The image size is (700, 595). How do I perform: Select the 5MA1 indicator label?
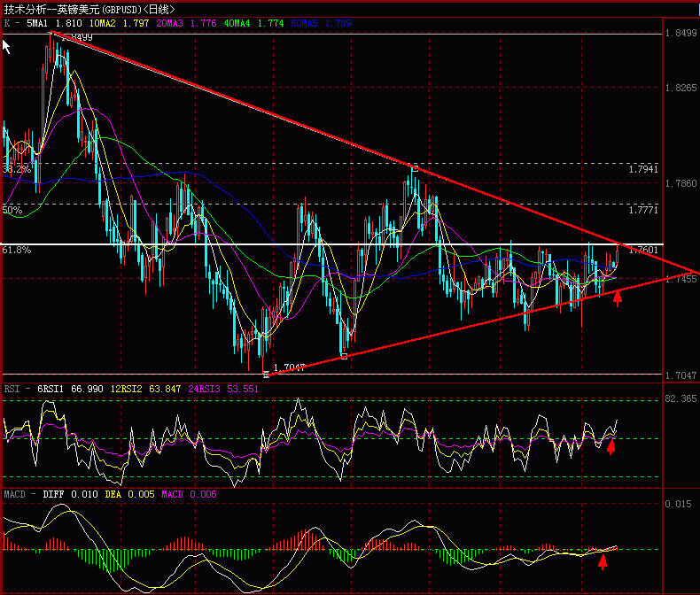[x=37, y=23]
